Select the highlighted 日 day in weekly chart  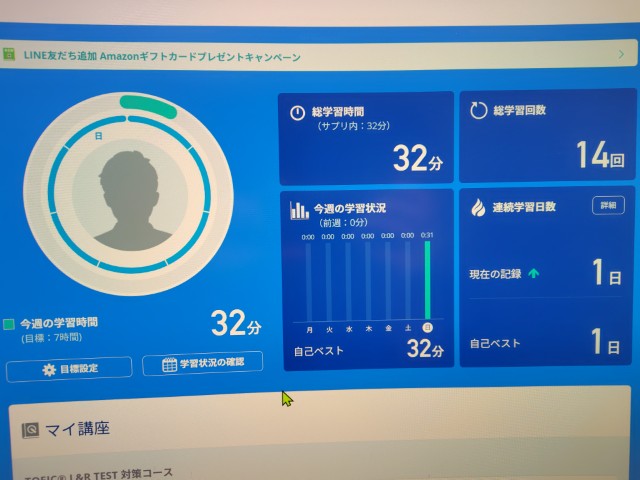click(428, 327)
